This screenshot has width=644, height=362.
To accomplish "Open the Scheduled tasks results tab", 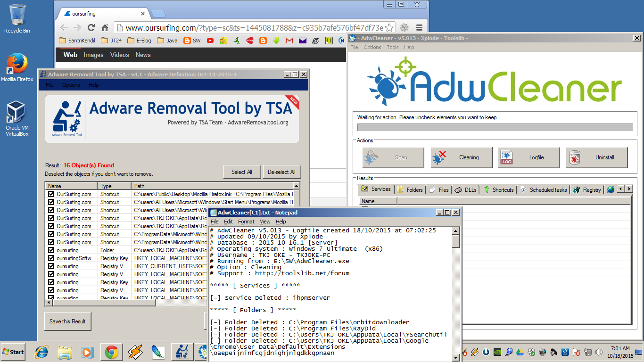I will [544, 189].
